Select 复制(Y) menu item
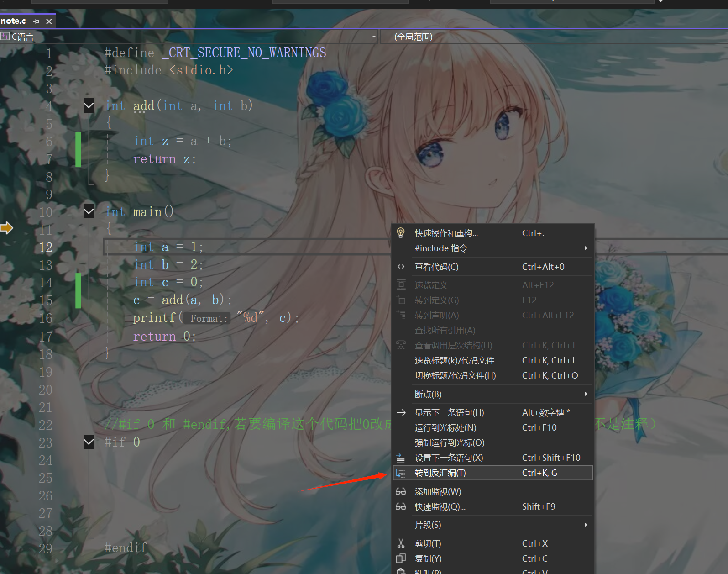 point(492,558)
